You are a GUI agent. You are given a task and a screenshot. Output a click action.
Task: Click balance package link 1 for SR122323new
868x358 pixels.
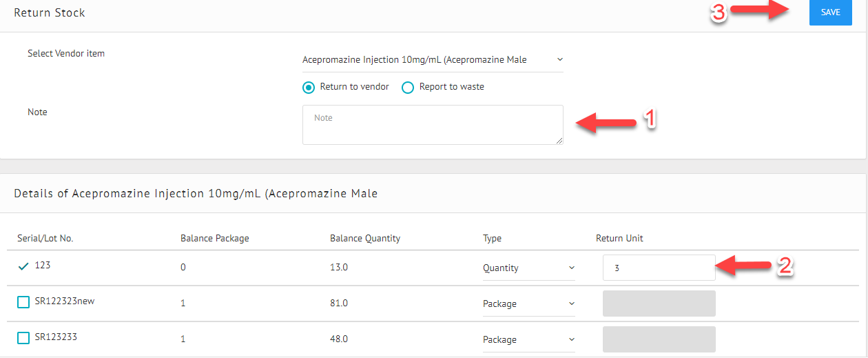[x=183, y=304]
